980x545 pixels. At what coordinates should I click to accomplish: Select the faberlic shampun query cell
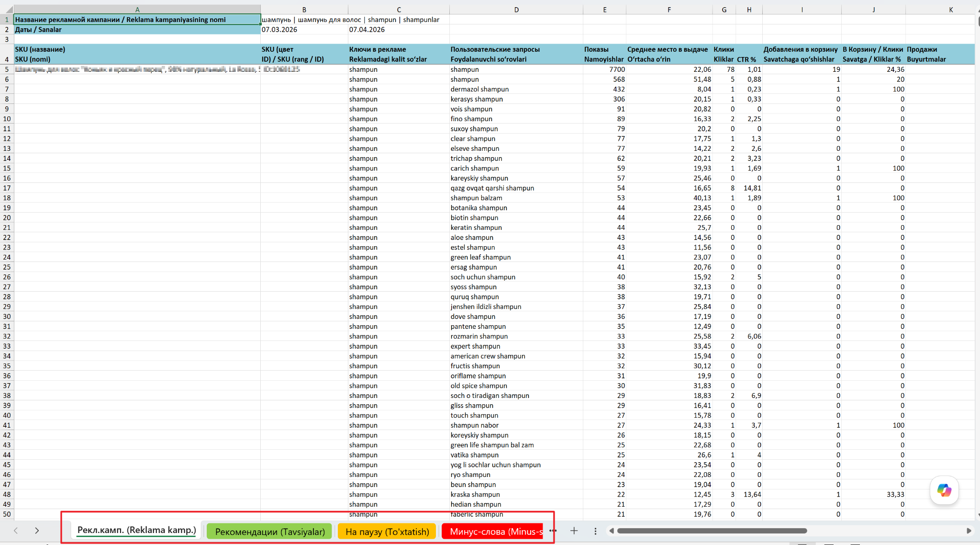point(516,514)
